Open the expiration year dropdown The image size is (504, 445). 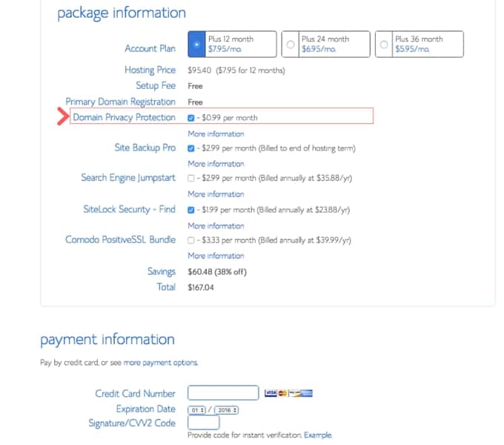pos(227,410)
